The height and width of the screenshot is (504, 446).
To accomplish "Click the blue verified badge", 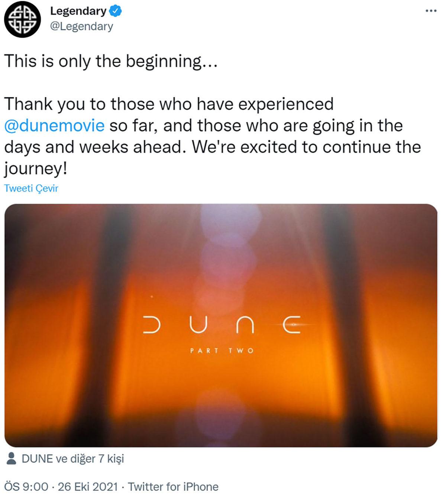I will (x=116, y=11).
